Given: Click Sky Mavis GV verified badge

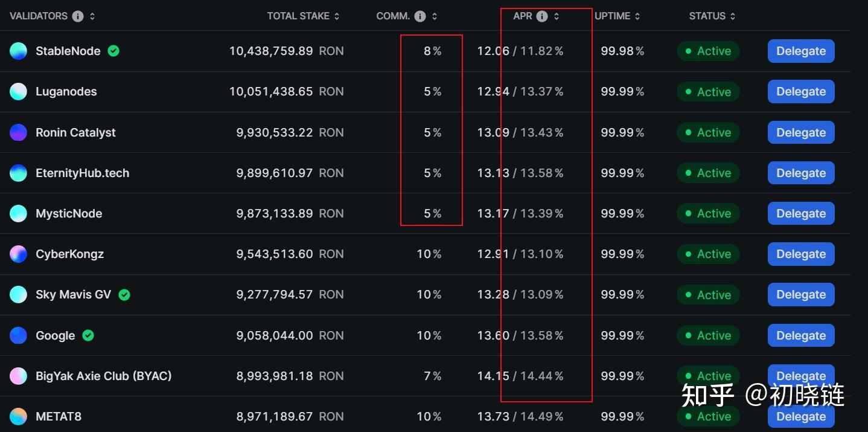Looking at the screenshot, I should pyautogui.click(x=124, y=295).
